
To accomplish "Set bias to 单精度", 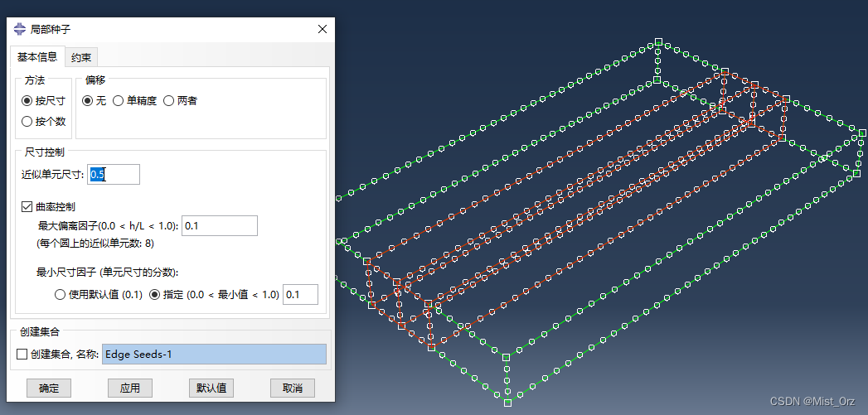I will 119,101.
